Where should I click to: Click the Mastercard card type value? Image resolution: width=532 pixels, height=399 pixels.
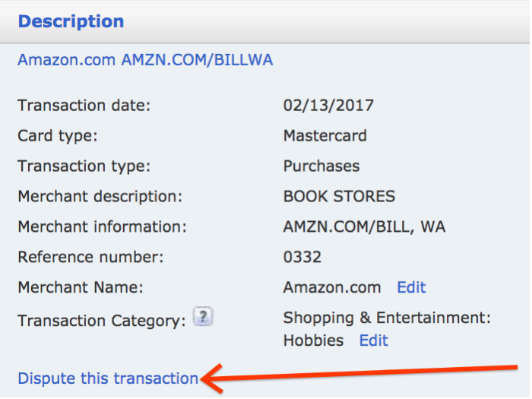click(x=325, y=136)
